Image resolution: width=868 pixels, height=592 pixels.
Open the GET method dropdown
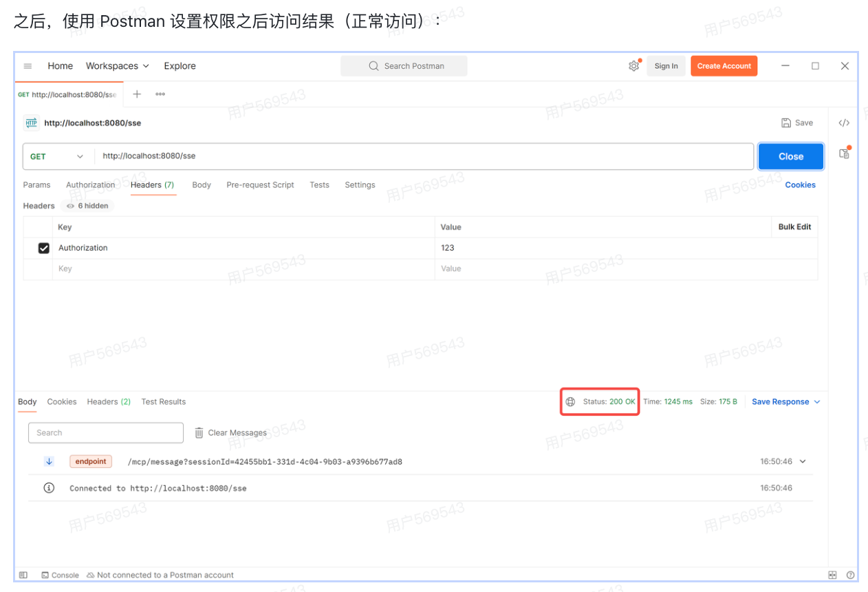pyautogui.click(x=58, y=156)
